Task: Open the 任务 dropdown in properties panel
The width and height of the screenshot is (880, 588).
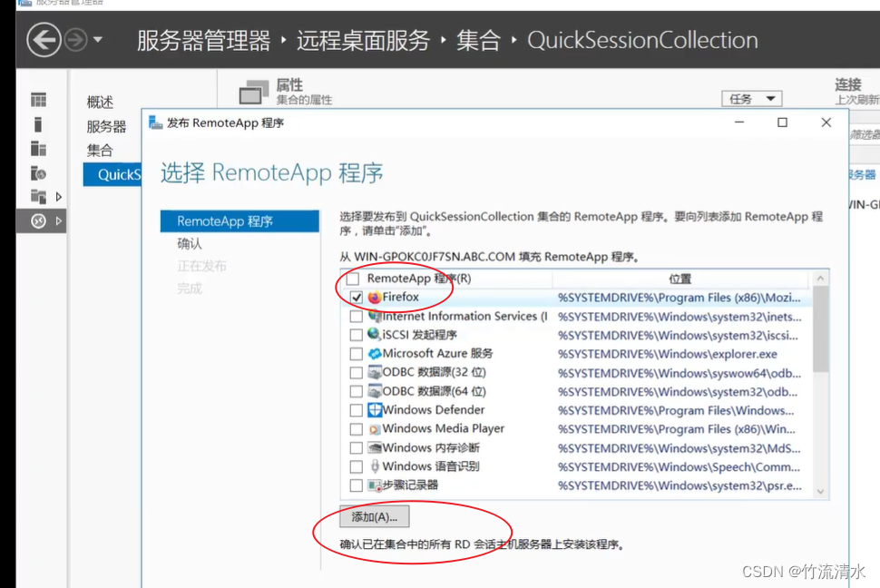Action: click(751, 99)
